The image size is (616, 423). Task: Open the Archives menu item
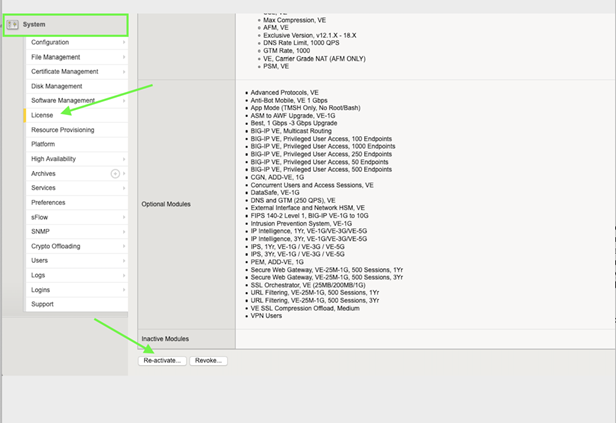pos(77,173)
